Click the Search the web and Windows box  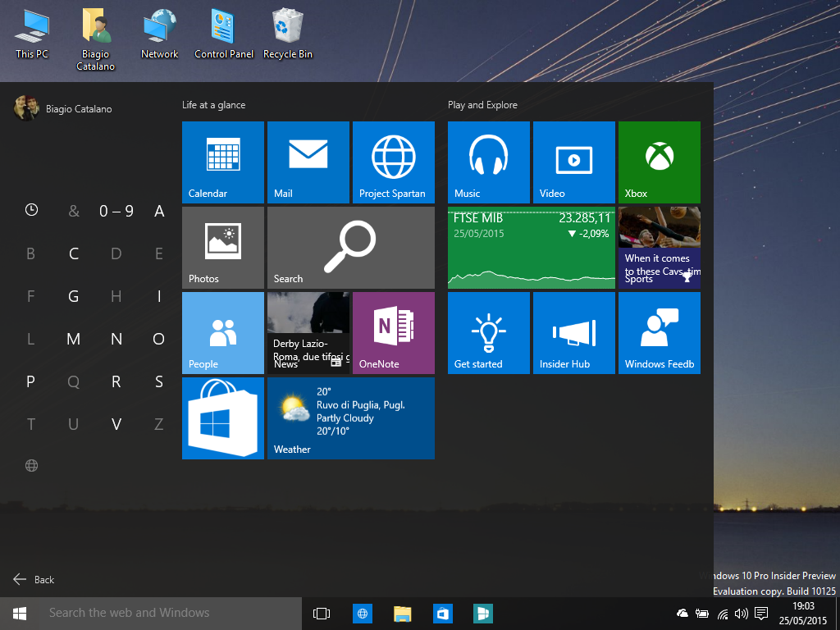171,614
